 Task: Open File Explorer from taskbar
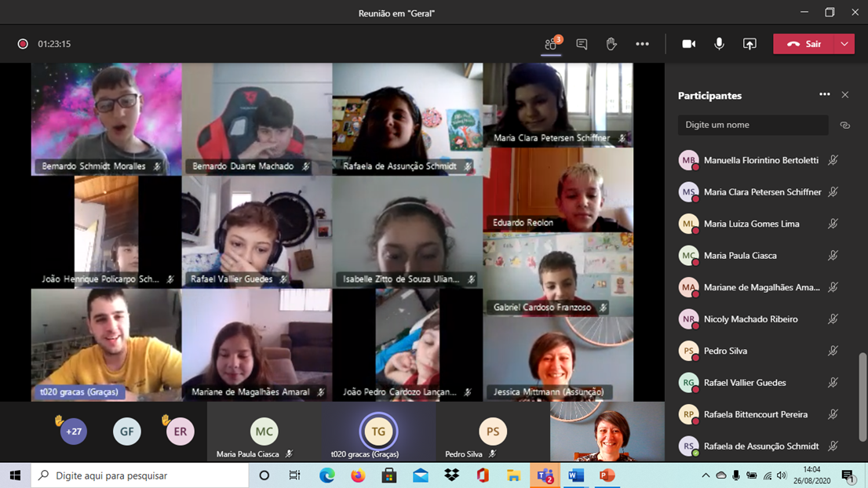tap(514, 475)
